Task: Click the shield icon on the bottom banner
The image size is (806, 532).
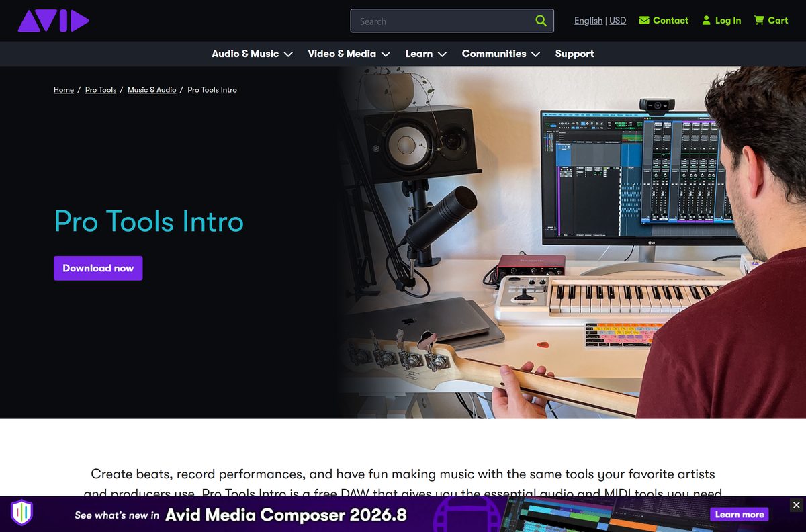Action: 21,513
